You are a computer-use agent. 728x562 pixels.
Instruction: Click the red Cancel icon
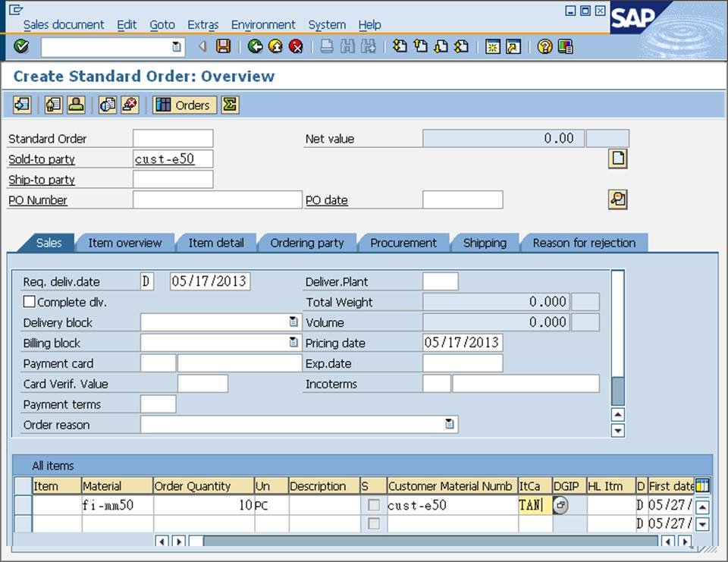coord(296,46)
